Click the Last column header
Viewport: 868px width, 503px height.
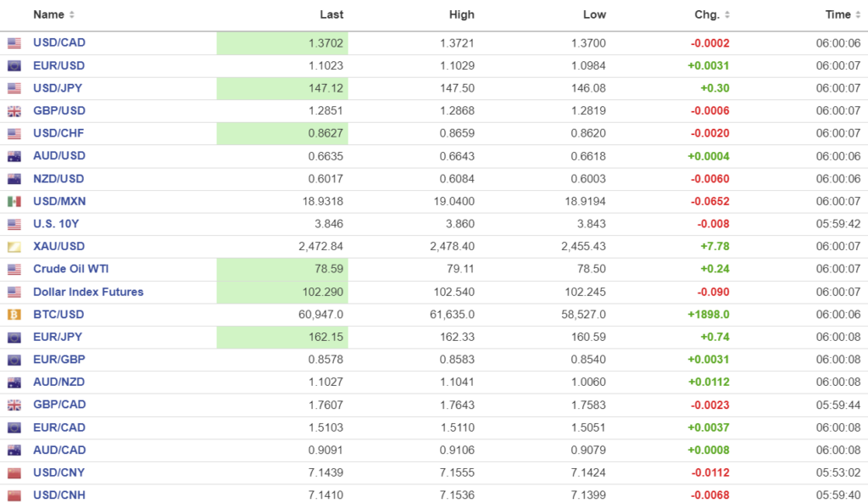331,14
